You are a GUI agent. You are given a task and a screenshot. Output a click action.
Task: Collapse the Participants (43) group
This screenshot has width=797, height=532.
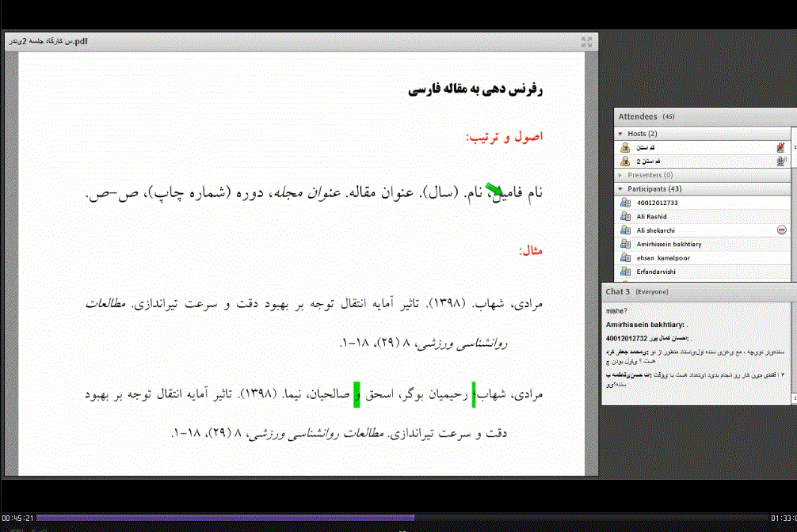coord(619,188)
